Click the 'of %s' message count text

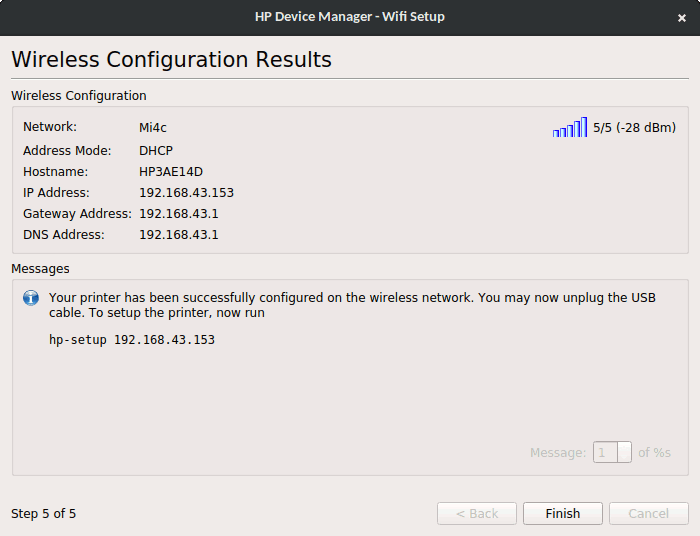coord(654,453)
